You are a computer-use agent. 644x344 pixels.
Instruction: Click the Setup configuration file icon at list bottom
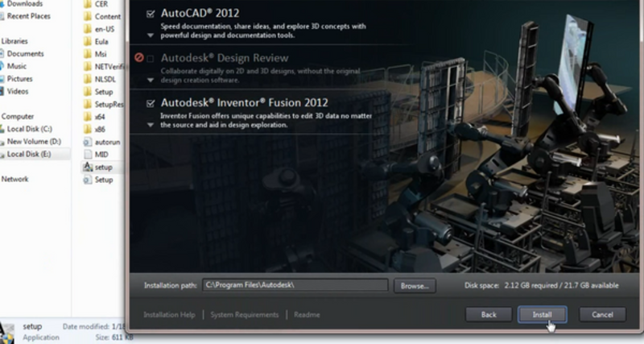click(x=88, y=180)
